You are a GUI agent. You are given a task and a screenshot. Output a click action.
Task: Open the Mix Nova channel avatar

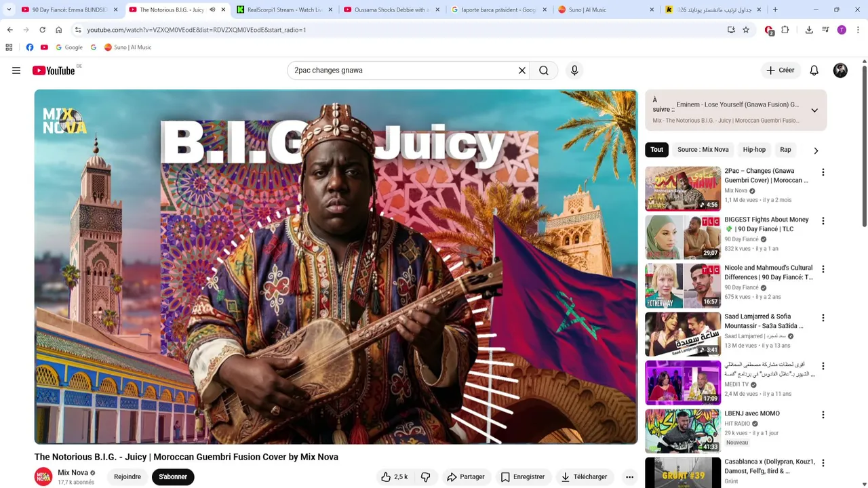tap(43, 477)
